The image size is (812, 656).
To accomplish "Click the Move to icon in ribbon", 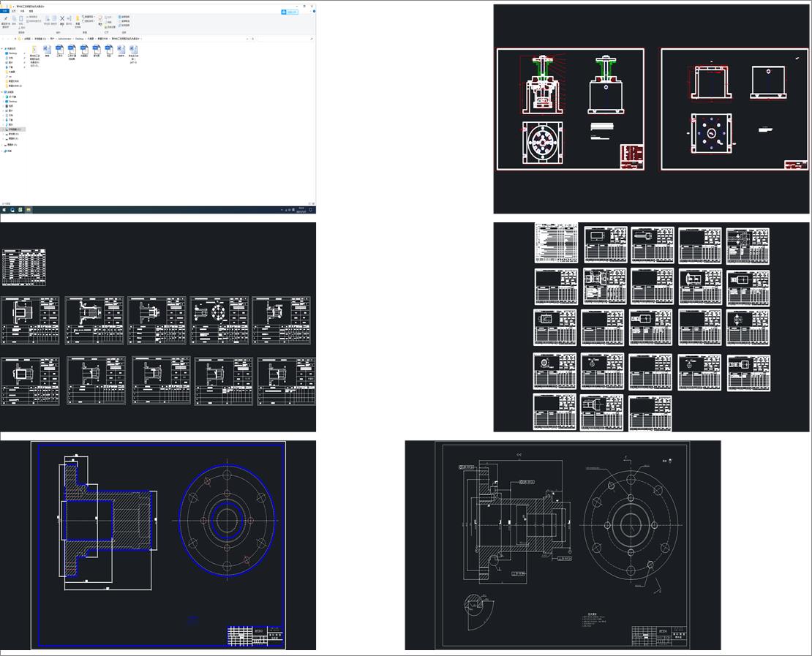I will point(47,20).
